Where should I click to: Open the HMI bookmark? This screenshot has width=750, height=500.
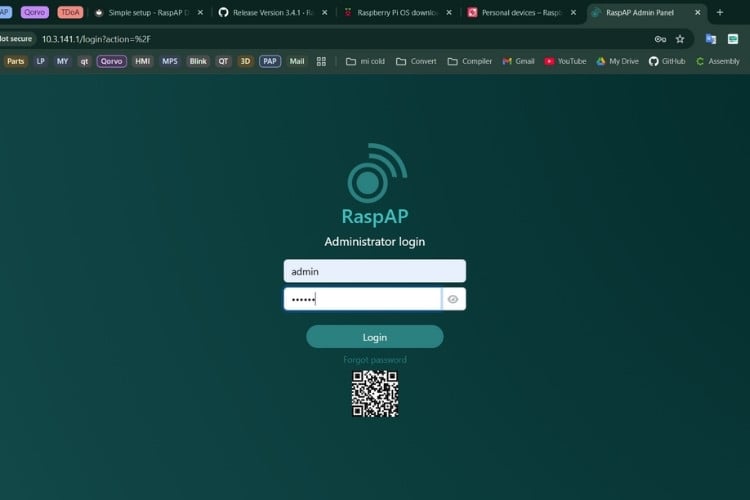(143, 61)
